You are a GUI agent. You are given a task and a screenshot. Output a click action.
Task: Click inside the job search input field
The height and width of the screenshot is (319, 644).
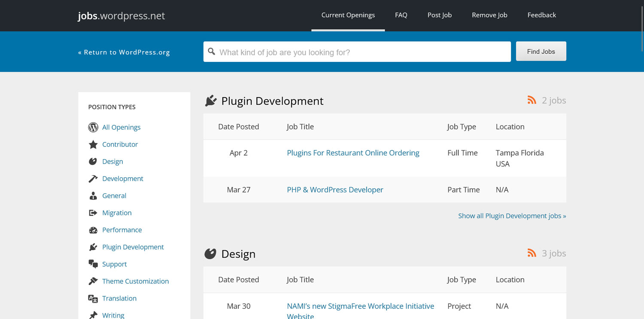pyautogui.click(x=356, y=52)
